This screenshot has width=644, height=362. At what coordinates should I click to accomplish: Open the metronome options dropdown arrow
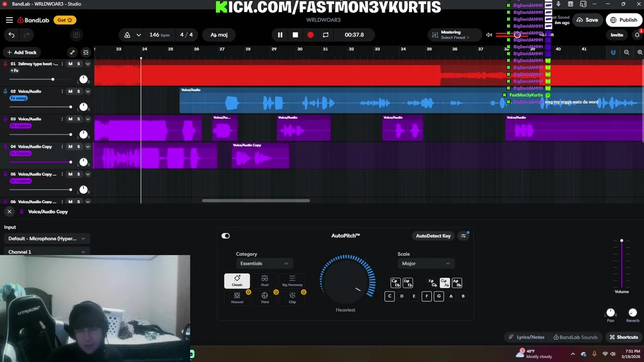(x=138, y=35)
